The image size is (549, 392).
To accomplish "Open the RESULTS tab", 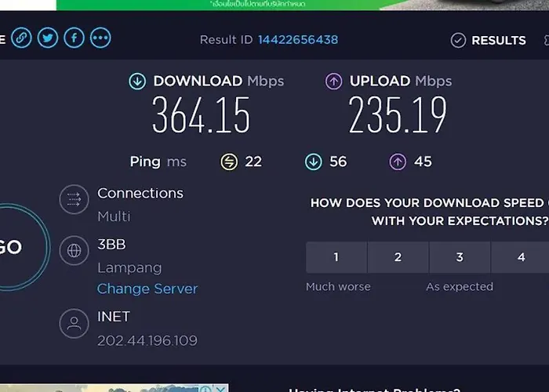I will 489,40.
